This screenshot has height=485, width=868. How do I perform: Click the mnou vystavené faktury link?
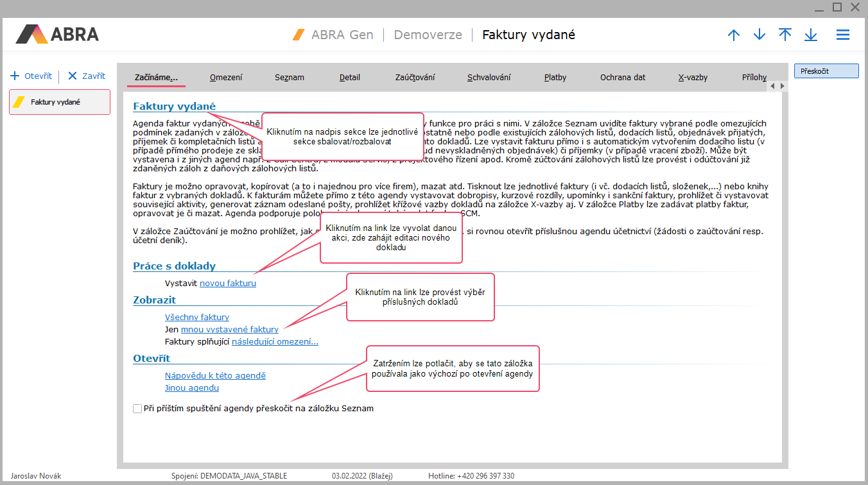pos(230,329)
